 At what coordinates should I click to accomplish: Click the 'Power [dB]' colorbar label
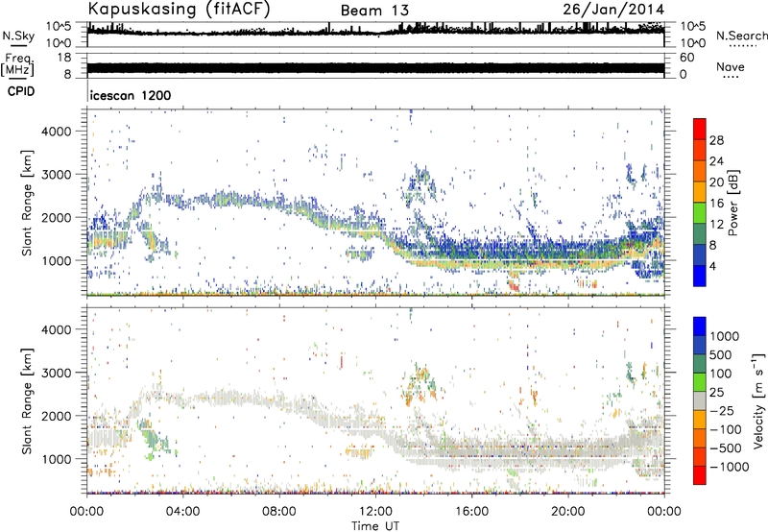732,203
